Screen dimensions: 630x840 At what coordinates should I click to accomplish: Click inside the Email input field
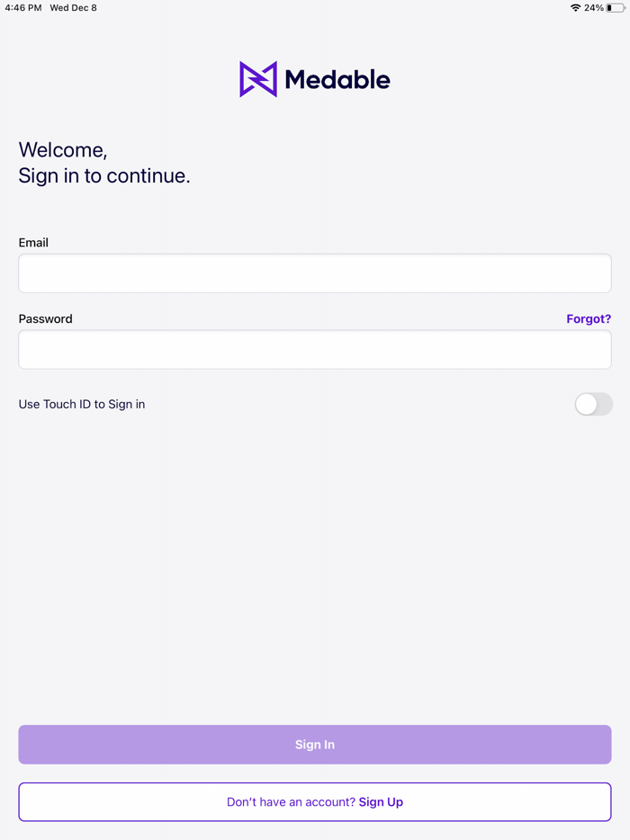coord(315,273)
